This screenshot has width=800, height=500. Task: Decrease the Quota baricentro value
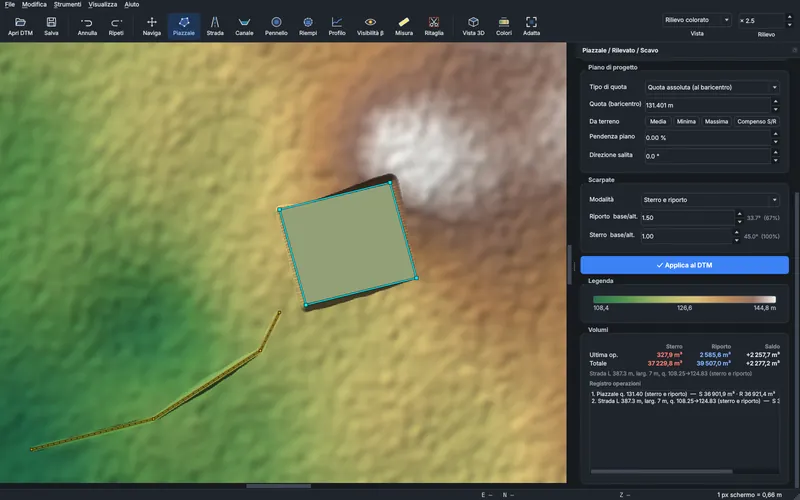coord(776,109)
